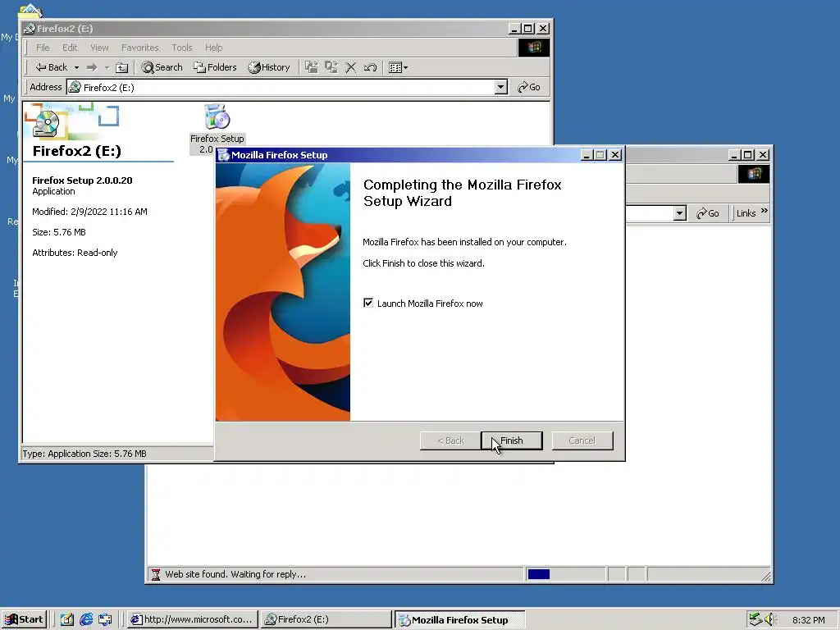The width and height of the screenshot is (840, 630).
Task: Click the IE window resize grip
Action: click(766, 576)
